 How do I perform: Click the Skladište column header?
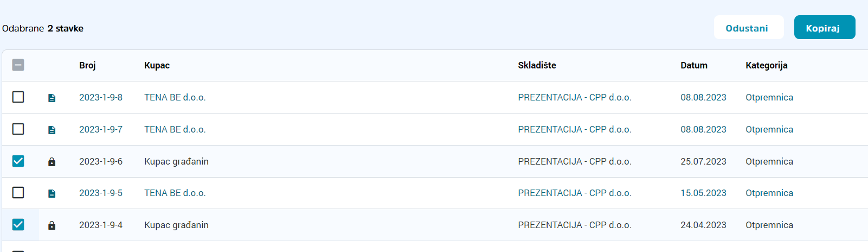click(537, 65)
